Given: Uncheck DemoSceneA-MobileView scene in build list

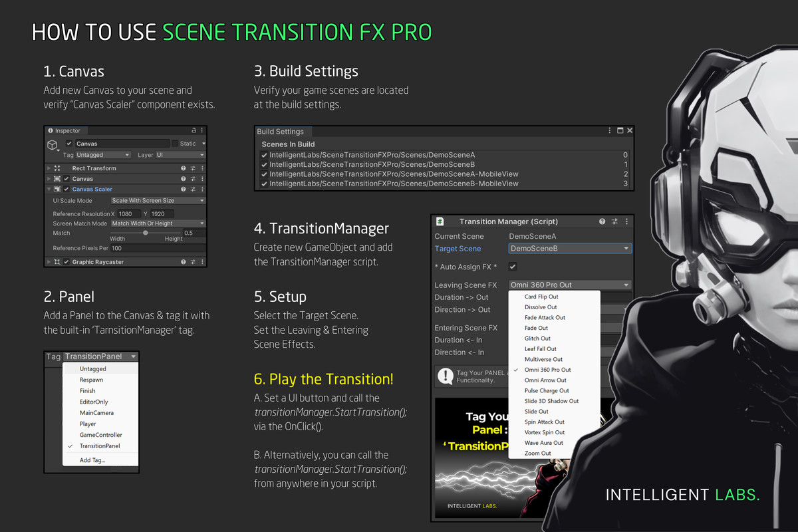Looking at the screenshot, I should [265, 174].
